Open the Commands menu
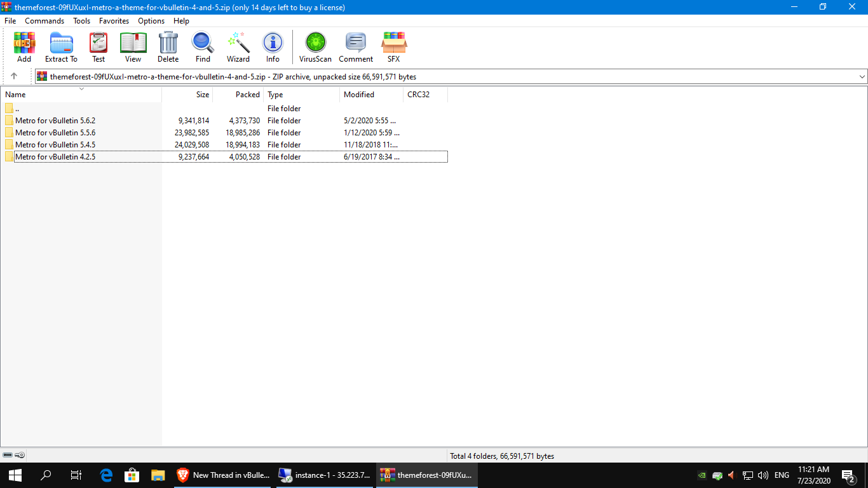 [44, 21]
